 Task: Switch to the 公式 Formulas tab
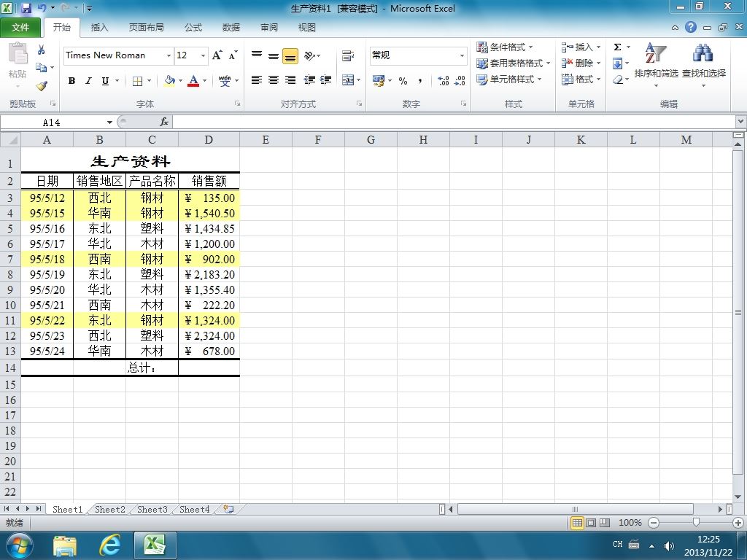coord(193,28)
